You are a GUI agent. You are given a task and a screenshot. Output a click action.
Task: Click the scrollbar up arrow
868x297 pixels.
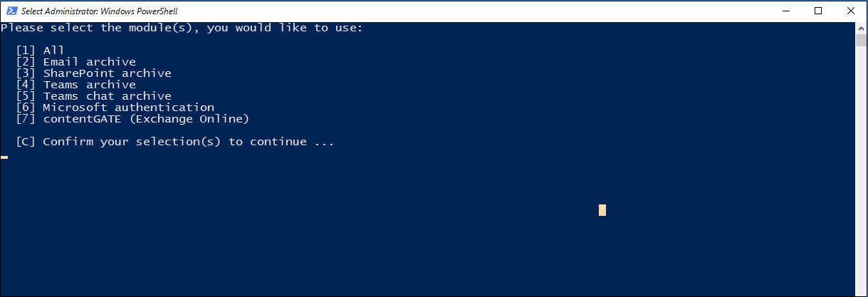[x=861, y=27]
